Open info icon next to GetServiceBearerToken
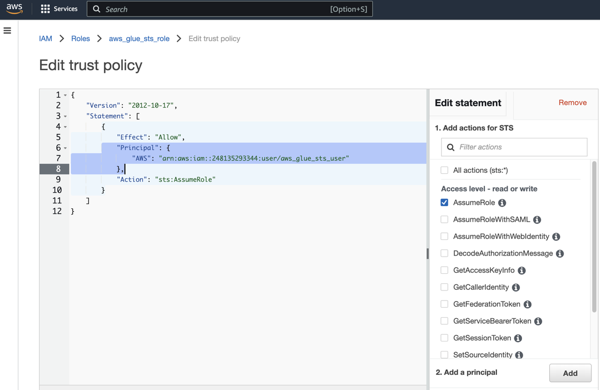The height and width of the screenshot is (390, 600). tap(538, 321)
